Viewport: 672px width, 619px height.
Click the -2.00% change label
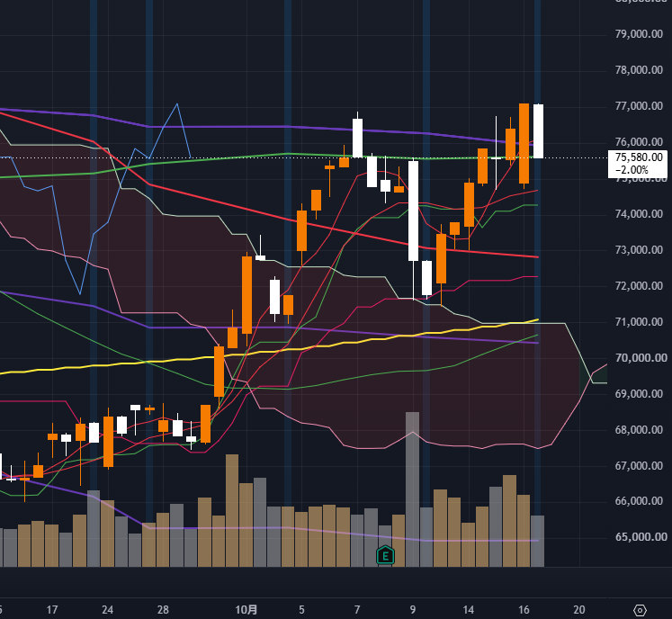[x=632, y=170]
